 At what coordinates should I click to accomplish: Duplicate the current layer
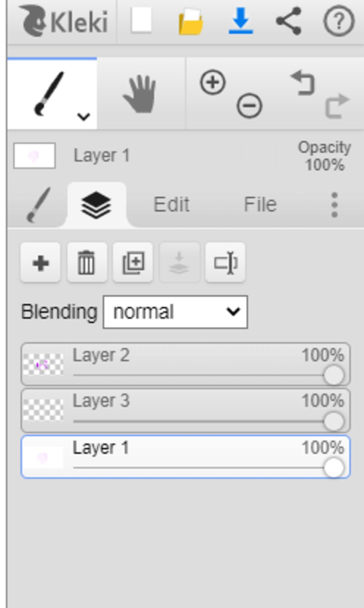(x=133, y=263)
